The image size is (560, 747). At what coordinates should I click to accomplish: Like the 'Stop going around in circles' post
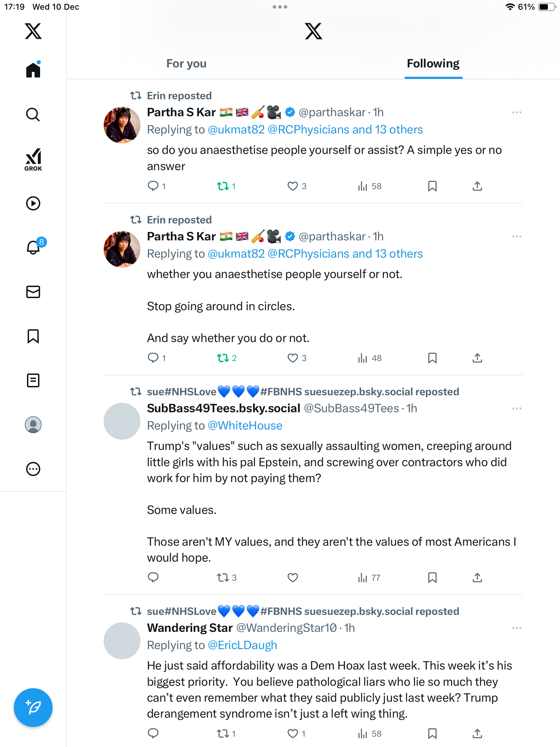point(292,358)
